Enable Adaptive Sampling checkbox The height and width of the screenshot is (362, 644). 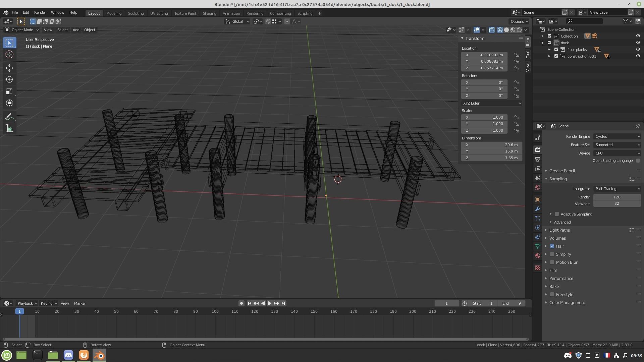(x=557, y=214)
